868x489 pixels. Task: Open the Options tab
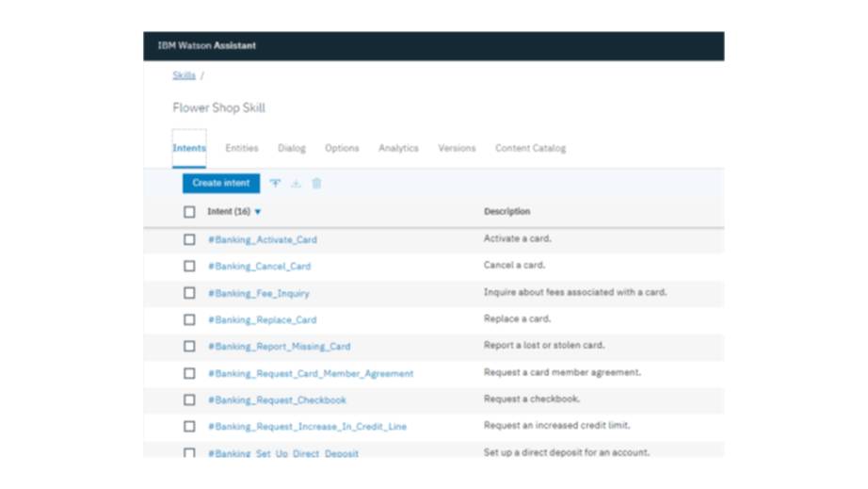[342, 148]
